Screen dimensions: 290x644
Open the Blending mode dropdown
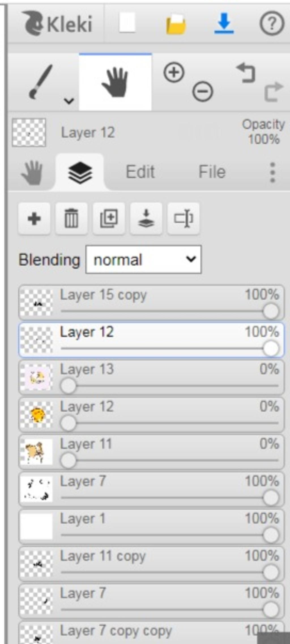click(x=144, y=260)
